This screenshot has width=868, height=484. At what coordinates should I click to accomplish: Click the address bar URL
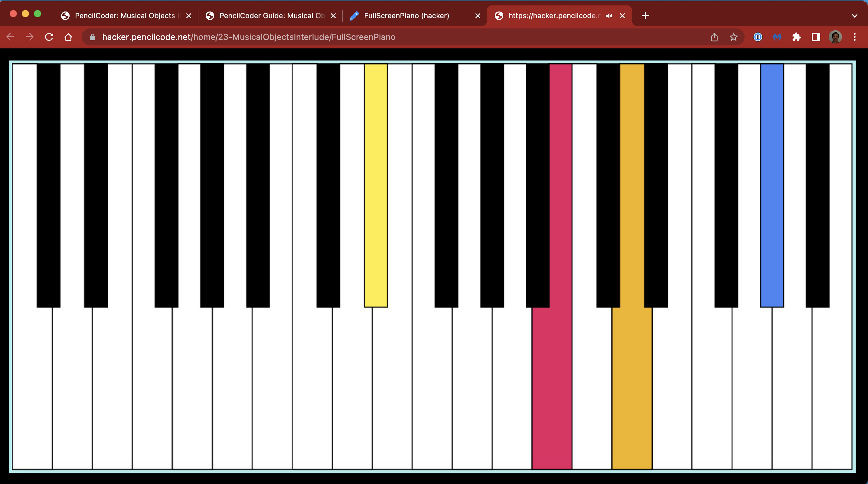(x=249, y=37)
